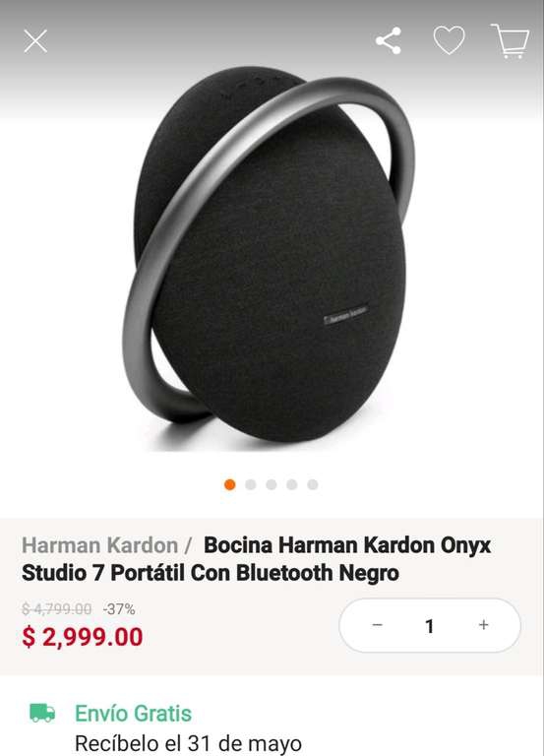This screenshot has width=544, height=756.
Task: Tap the -37% discount label
Action: 118,609
